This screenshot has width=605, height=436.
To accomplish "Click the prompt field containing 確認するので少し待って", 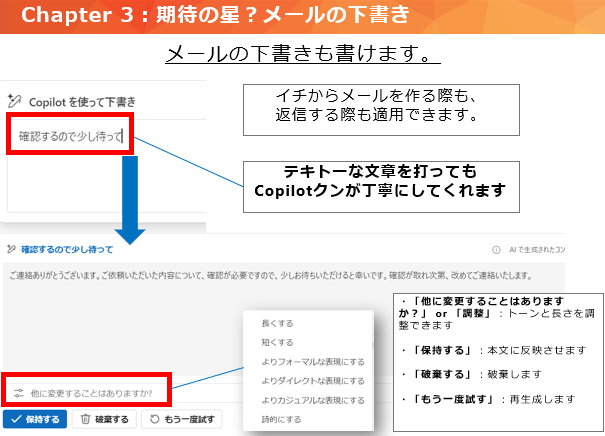I will point(70,134).
